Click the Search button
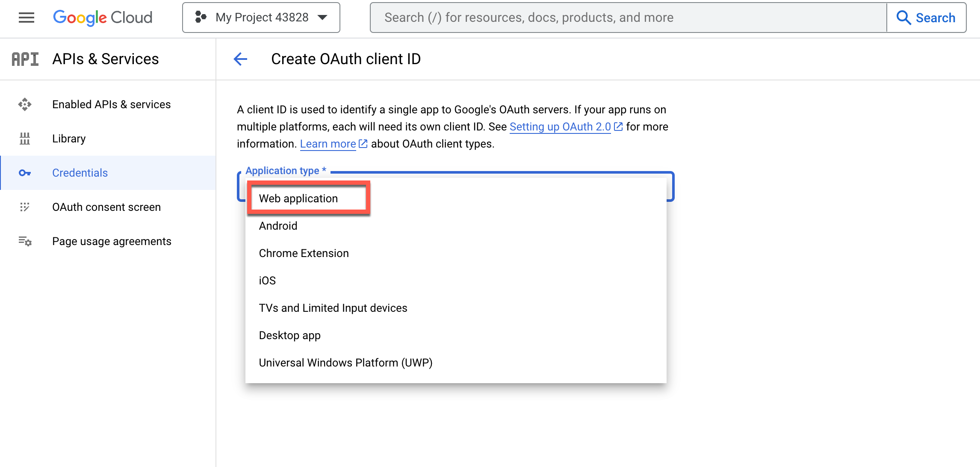The width and height of the screenshot is (980, 467). [926, 18]
